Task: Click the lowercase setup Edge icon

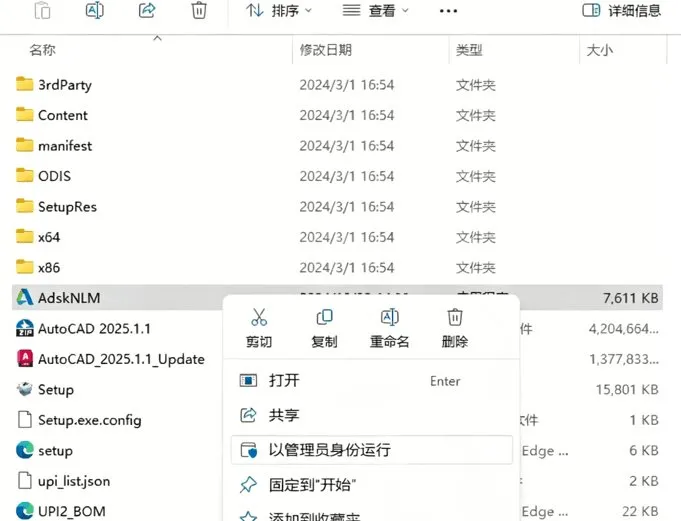Action: coord(24,450)
